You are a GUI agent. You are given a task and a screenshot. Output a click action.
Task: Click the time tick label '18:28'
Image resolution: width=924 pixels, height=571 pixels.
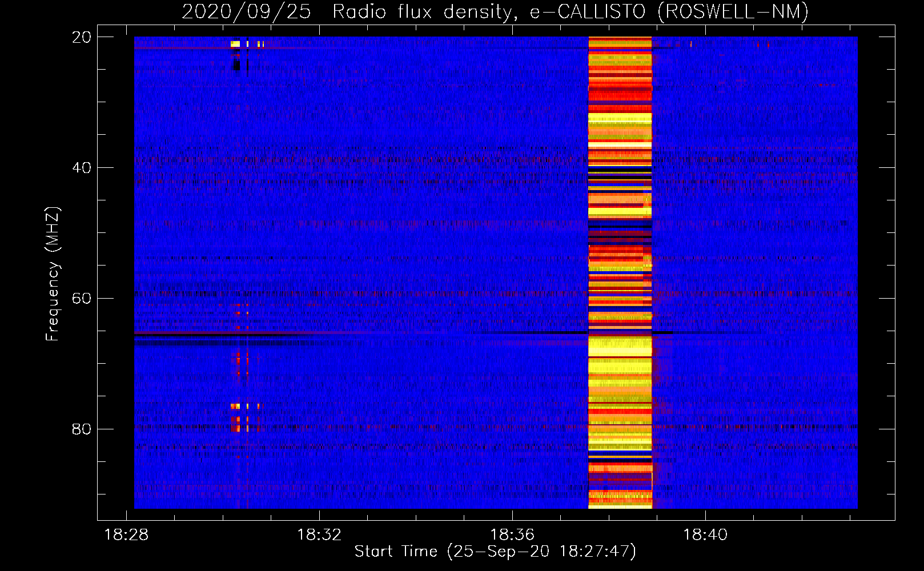126,534
